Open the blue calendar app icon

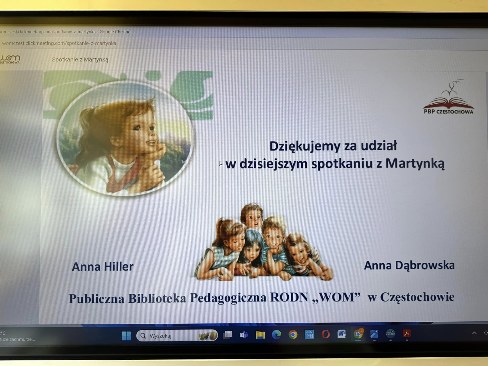click(309, 334)
